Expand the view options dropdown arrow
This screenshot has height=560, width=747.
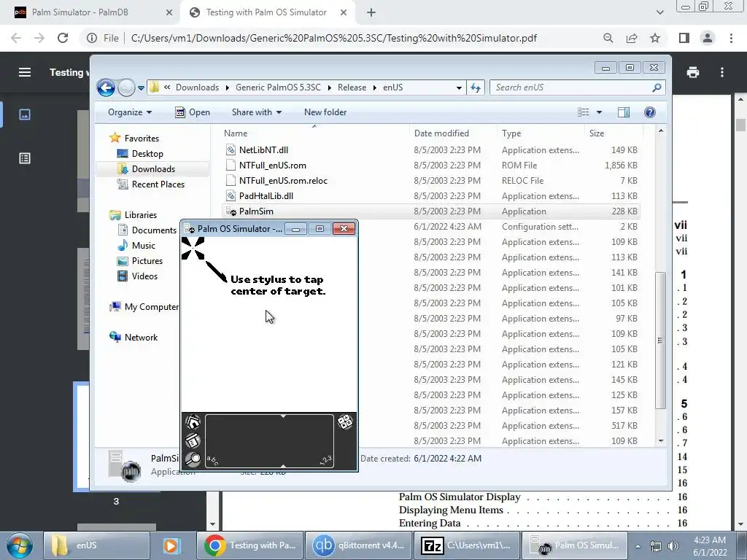coord(600,112)
